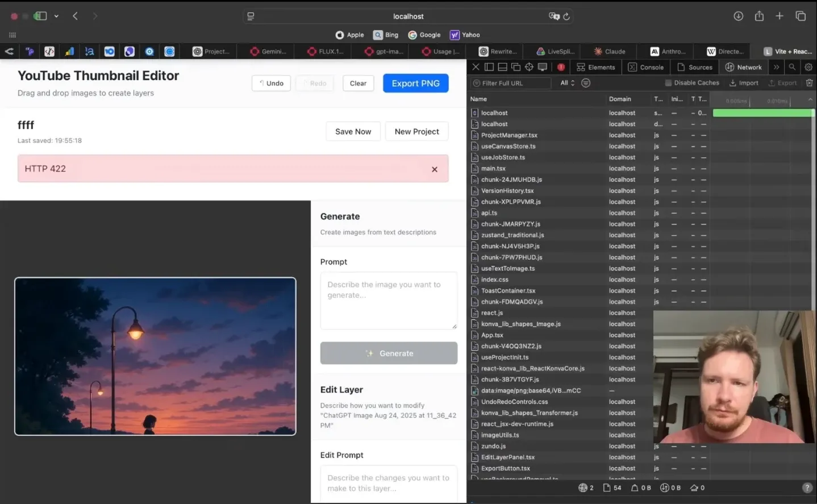This screenshot has height=504, width=817.
Task: Click the red error indicator in the inspector toolbar
Action: (561, 67)
